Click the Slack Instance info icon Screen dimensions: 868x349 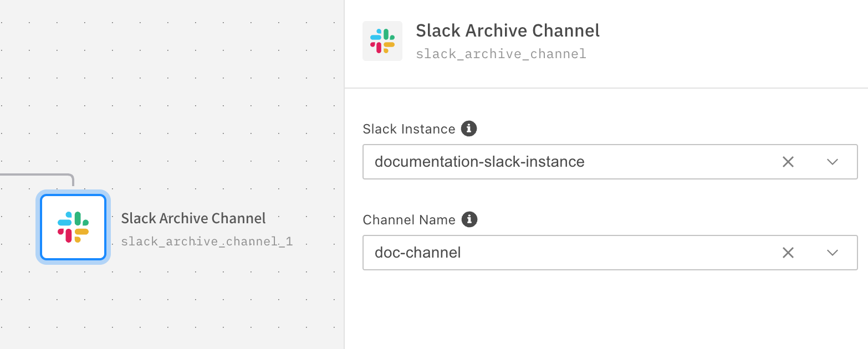tap(469, 129)
